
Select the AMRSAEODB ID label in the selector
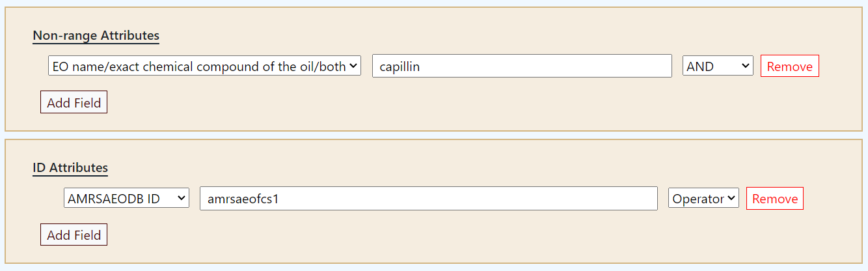(114, 198)
